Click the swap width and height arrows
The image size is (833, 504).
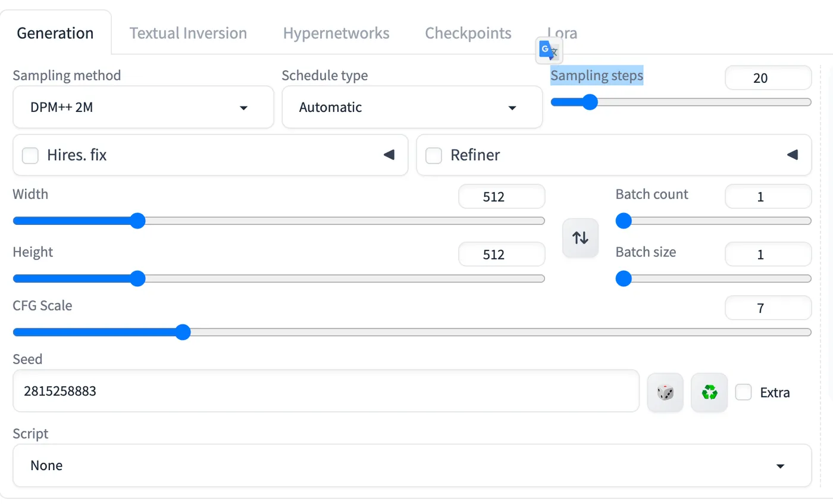pyautogui.click(x=580, y=238)
